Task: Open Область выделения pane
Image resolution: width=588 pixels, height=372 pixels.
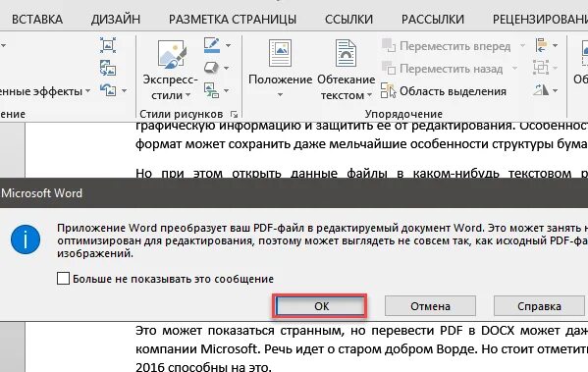Action: point(444,91)
